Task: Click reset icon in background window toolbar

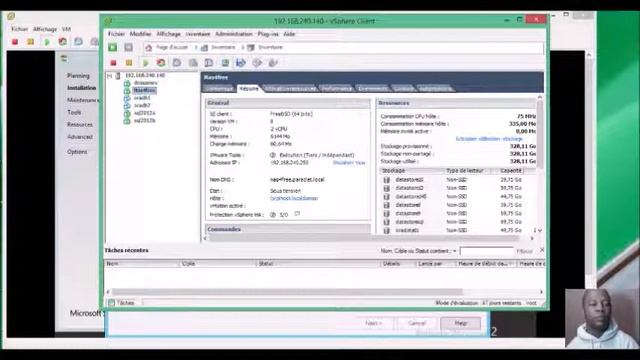Action: click(x=63, y=42)
